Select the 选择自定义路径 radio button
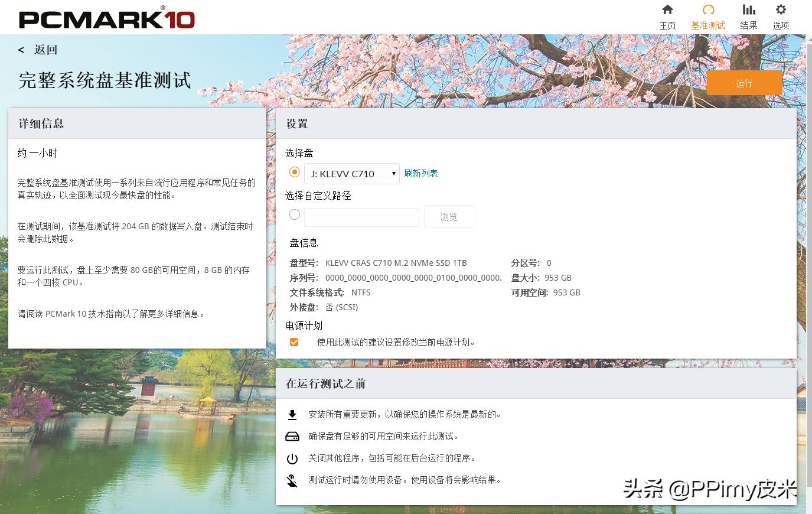This screenshot has height=514, width=812. tap(294, 214)
